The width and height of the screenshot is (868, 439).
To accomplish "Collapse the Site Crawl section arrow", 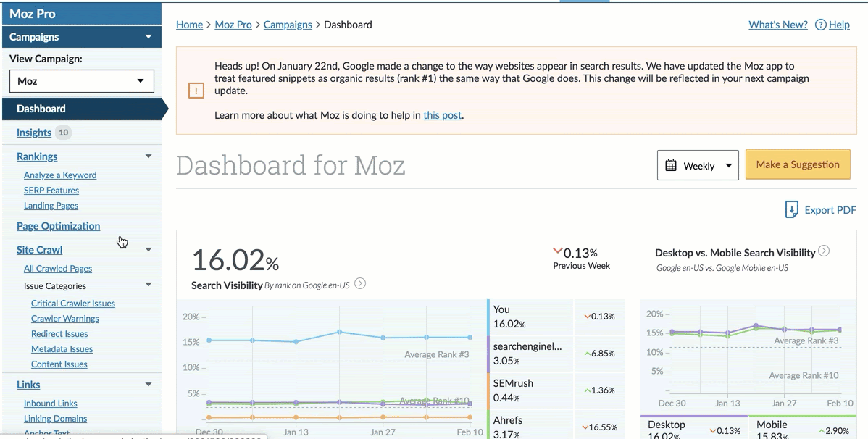I will click(149, 250).
